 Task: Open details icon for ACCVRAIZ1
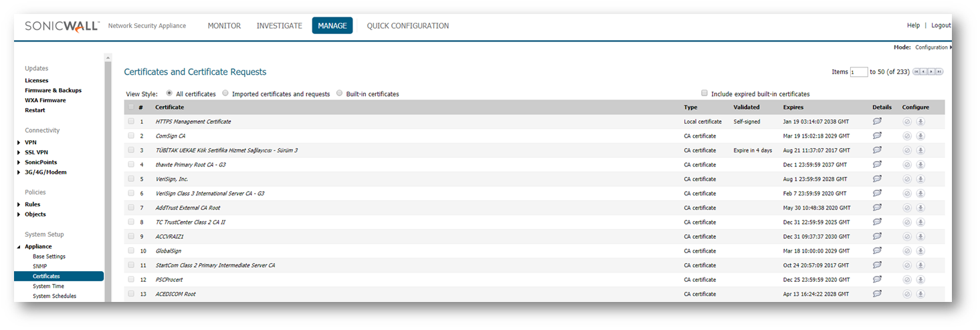(x=877, y=236)
